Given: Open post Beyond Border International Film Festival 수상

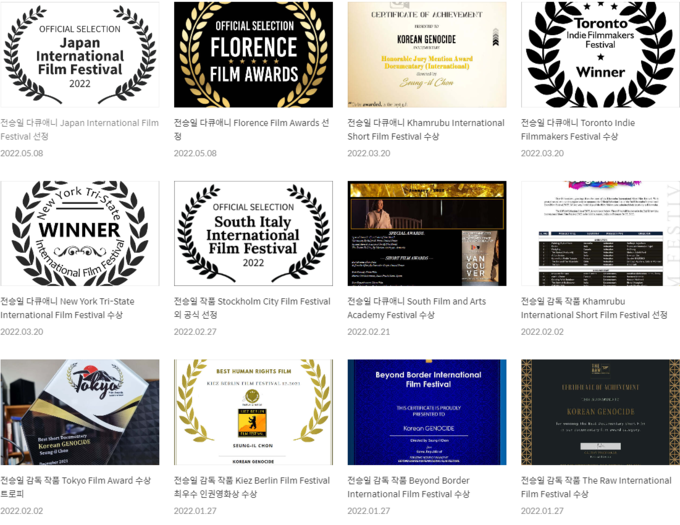Looking at the screenshot, I should [409, 487].
